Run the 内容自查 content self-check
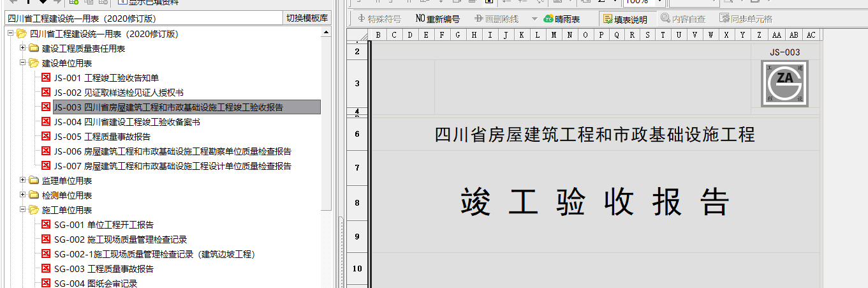The image size is (868, 288). (x=683, y=19)
